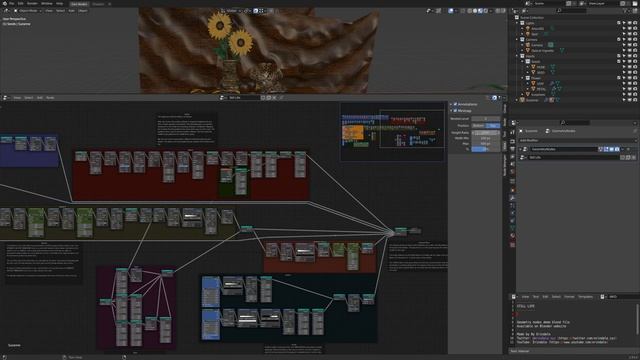Hide the Suzanne object with eye icon

click(x=629, y=100)
